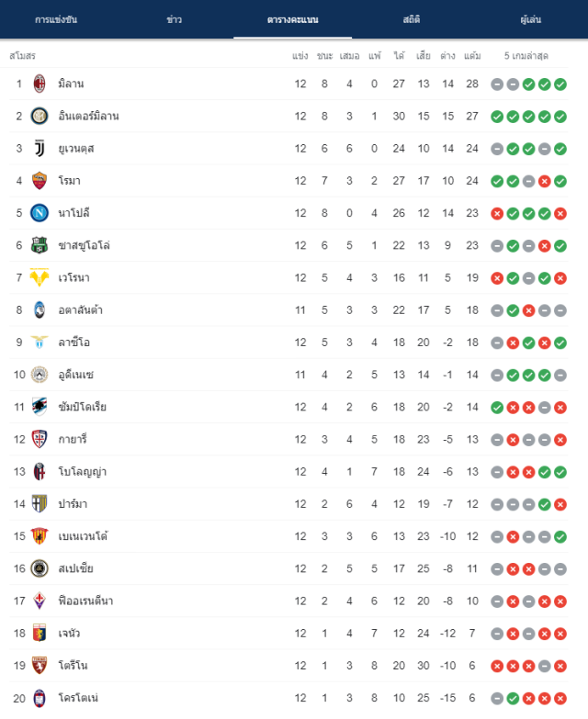The height and width of the screenshot is (719, 588).
Task: Open the สถิติ statistics tab
Action: pos(412,19)
